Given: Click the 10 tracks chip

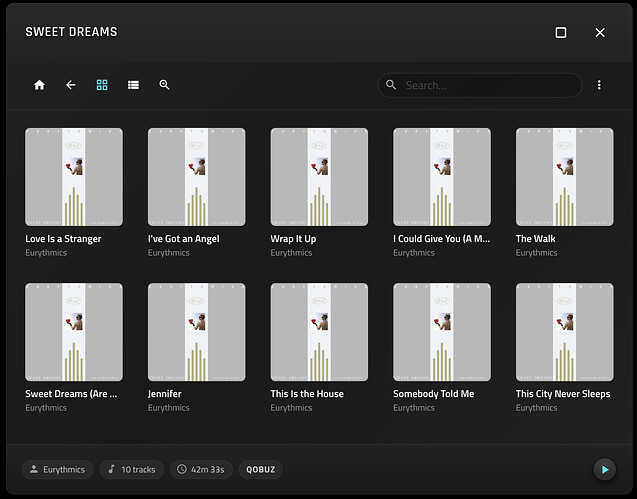Looking at the screenshot, I should point(132,469).
